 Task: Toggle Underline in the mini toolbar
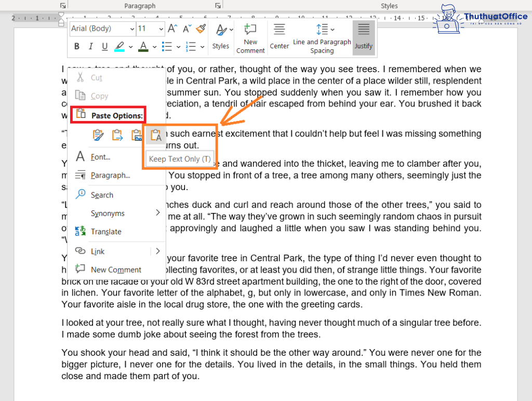click(x=105, y=46)
